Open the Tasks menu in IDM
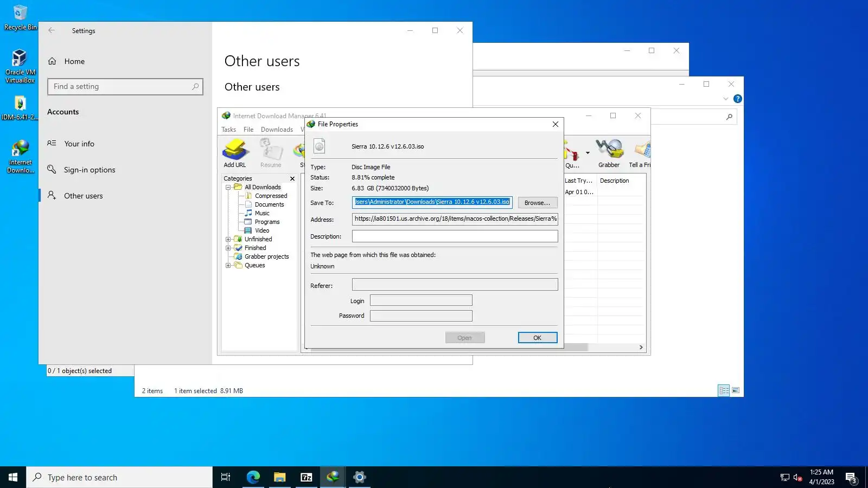Image resolution: width=868 pixels, height=488 pixels. [228, 130]
